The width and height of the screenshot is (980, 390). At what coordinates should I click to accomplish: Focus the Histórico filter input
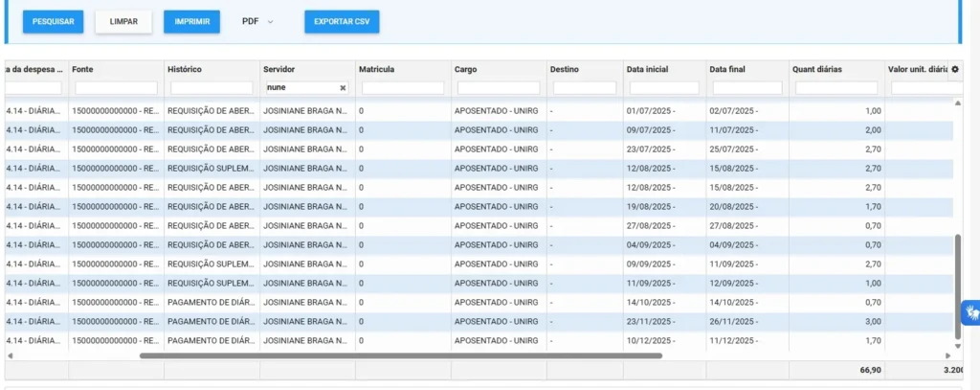pos(211,87)
